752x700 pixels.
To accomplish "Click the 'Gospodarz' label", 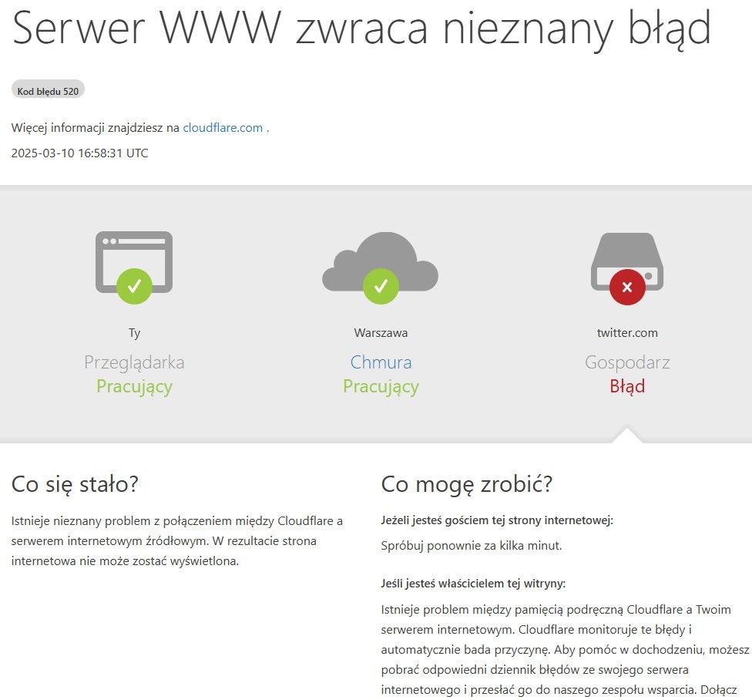I will click(x=627, y=362).
